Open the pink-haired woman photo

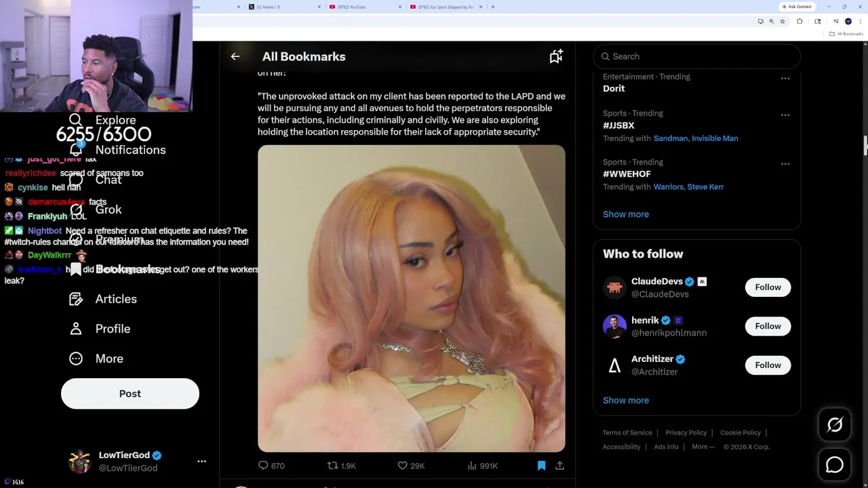tap(412, 298)
